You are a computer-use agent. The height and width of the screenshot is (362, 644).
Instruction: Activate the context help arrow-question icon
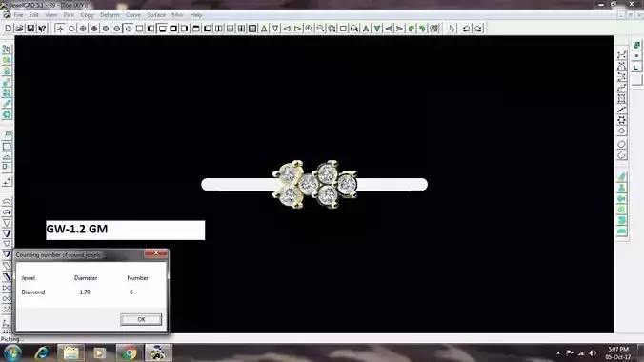[42, 29]
